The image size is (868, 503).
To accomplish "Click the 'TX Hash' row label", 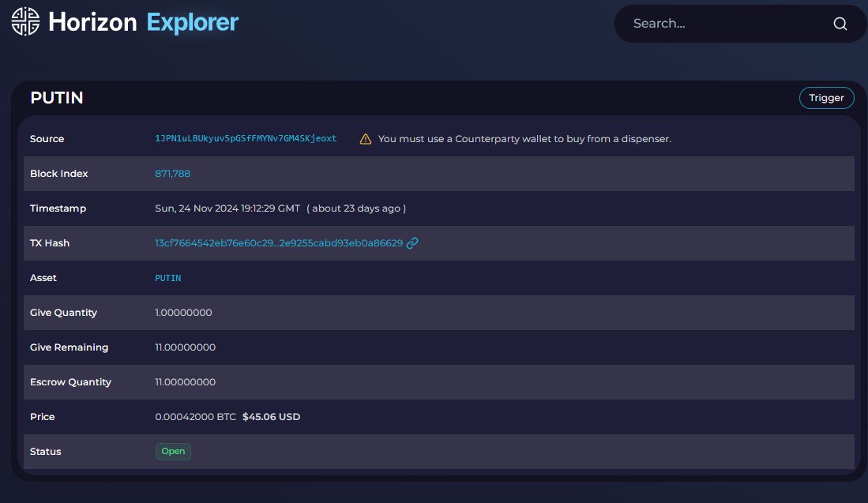I will [50, 243].
